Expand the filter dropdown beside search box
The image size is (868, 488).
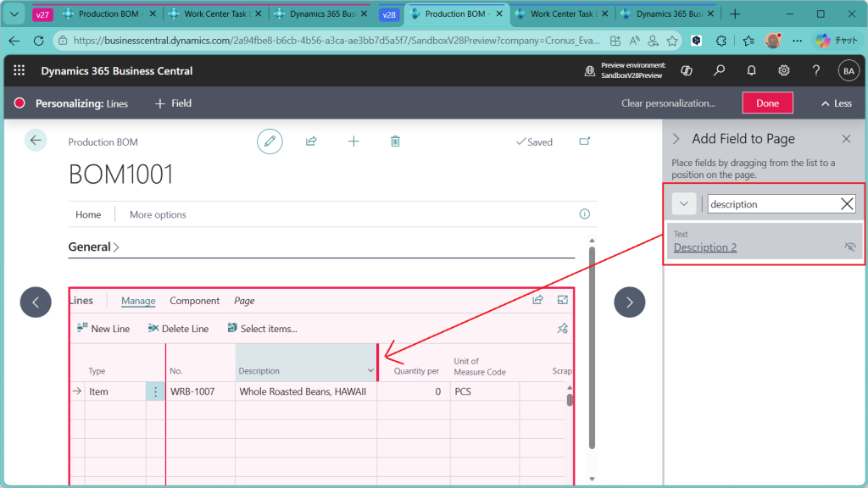pyautogui.click(x=684, y=203)
